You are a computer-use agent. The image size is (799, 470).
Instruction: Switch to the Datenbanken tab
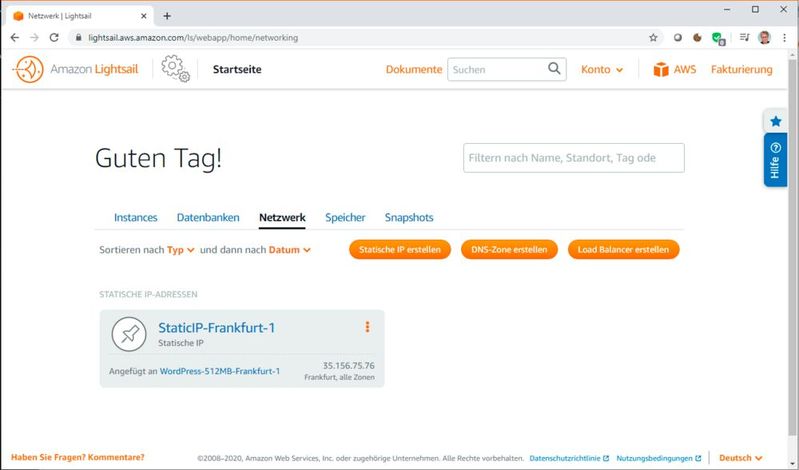(x=208, y=218)
